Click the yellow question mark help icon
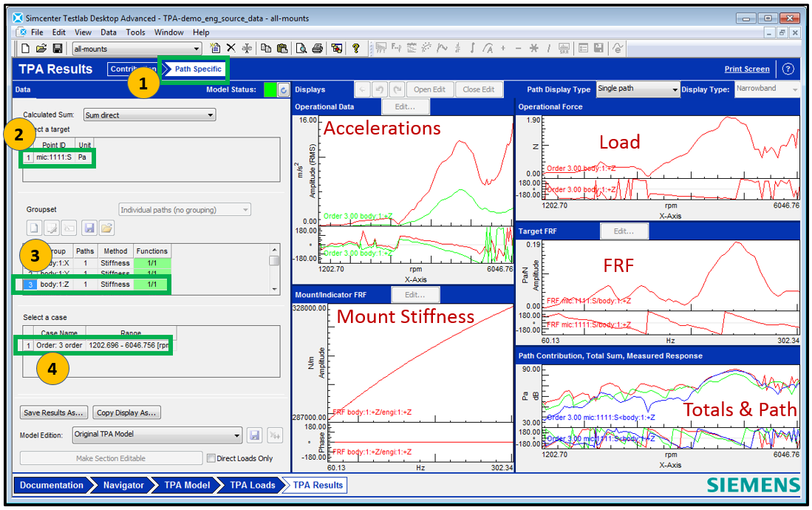The height and width of the screenshot is (510, 812). coord(356,48)
